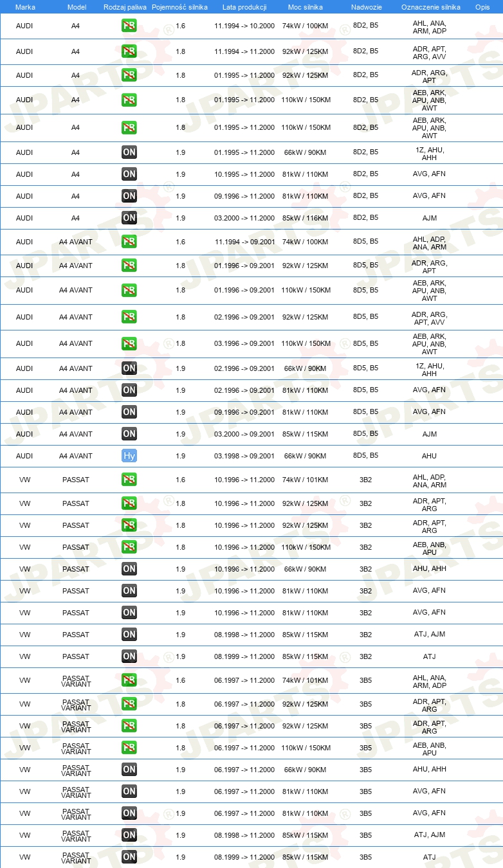Screen dimensions: 503x868
Task: Click diesel ON icon for Passat 3B2 66kW row
Action: tap(129, 569)
